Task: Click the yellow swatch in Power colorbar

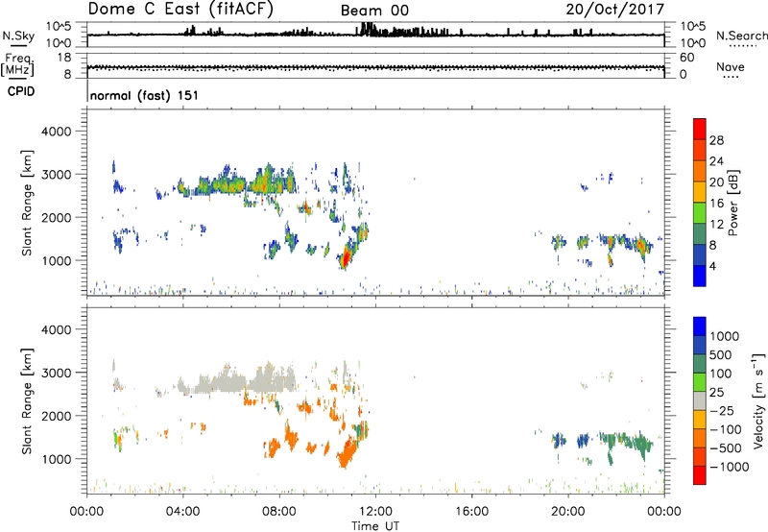Action: point(700,191)
